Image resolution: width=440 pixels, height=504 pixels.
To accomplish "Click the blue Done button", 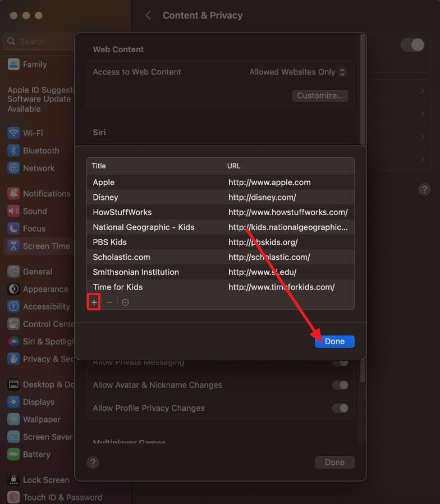I will (x=334, y=341).
